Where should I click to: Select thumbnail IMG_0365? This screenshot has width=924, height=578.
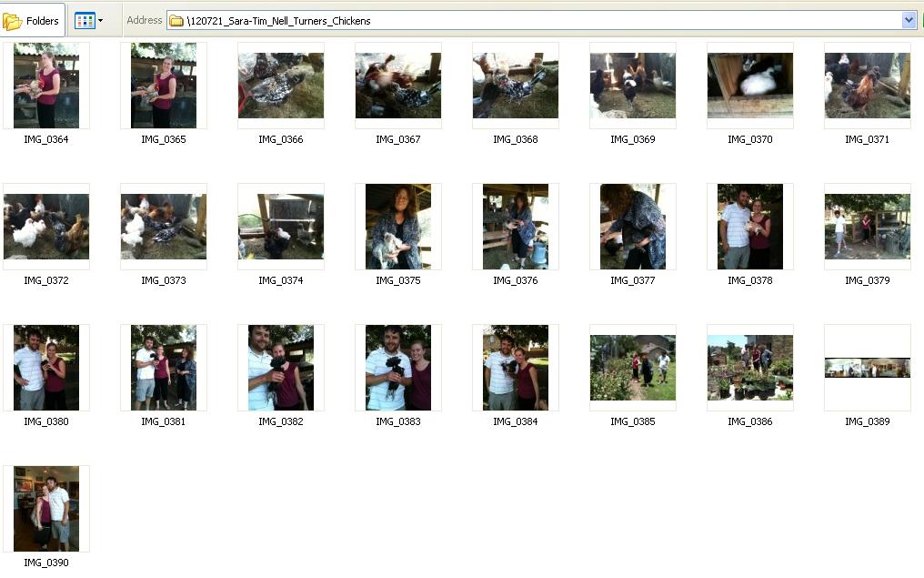[163, 86]
